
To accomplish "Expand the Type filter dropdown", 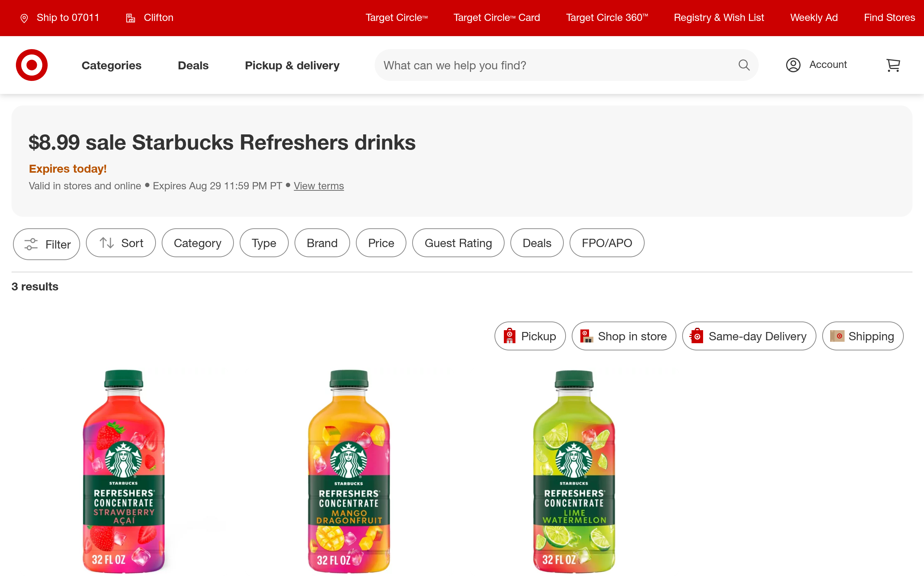I will tap(264, 243).
